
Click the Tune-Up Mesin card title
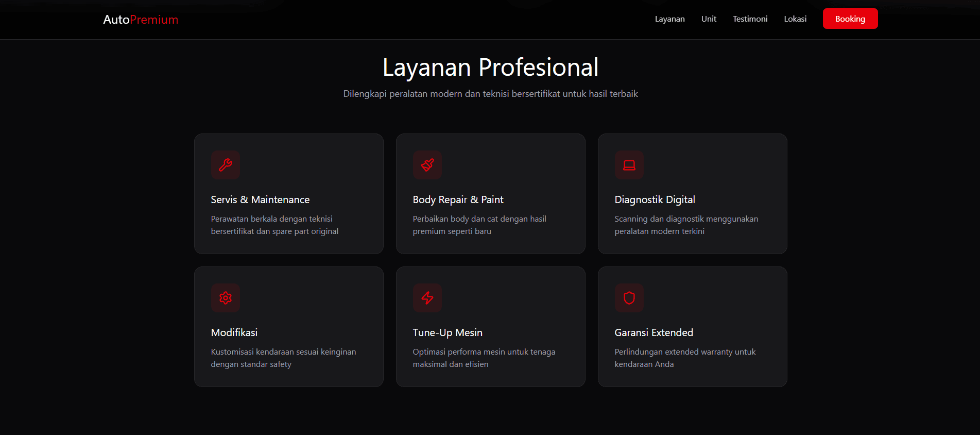tap(448, 332)
